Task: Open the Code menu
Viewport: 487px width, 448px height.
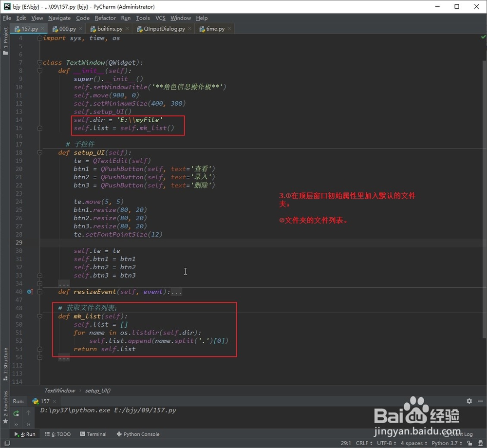Action: point(83,18)
